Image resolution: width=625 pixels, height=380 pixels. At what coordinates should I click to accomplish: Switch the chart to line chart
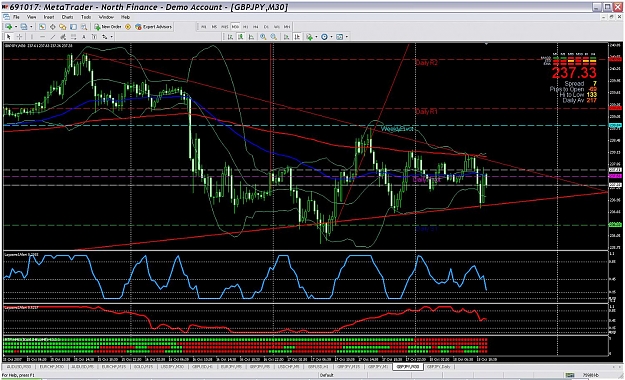[x=251, y=37]
